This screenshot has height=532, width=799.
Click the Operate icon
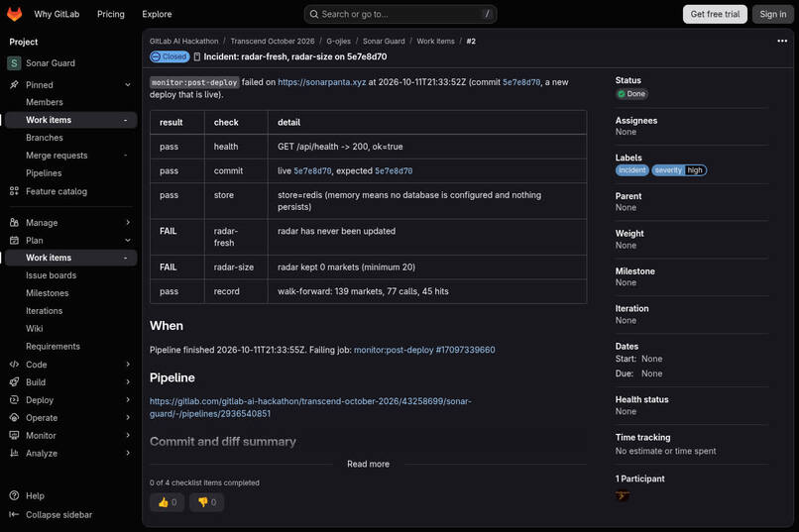tap(14, 417)
